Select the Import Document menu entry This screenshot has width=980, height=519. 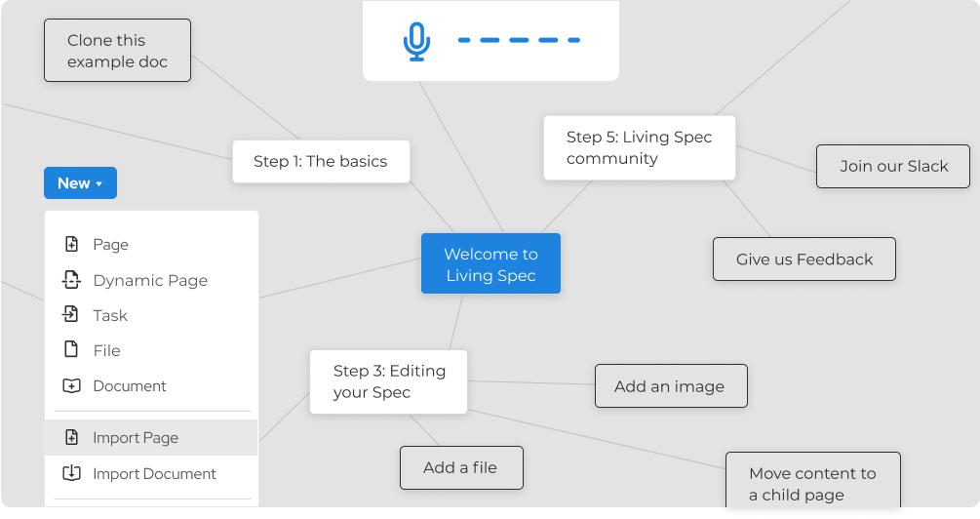[154, 473]
